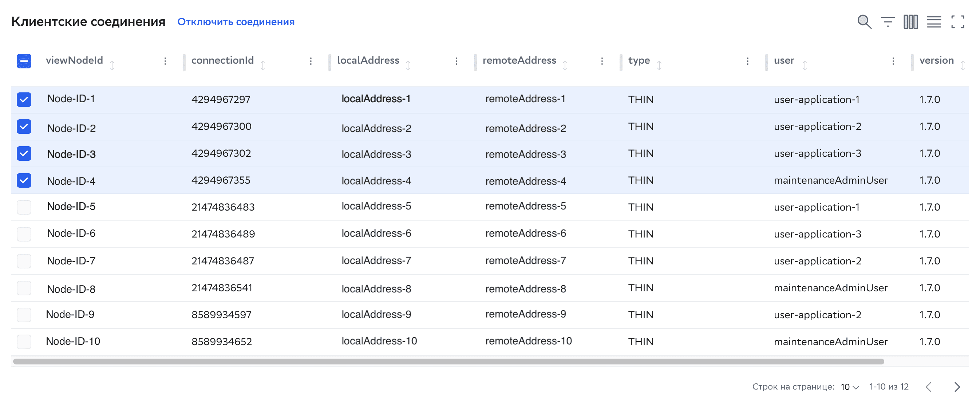Change row density with the lines icon
Viewport: 980px width, 403px height.
click(934, 22)
